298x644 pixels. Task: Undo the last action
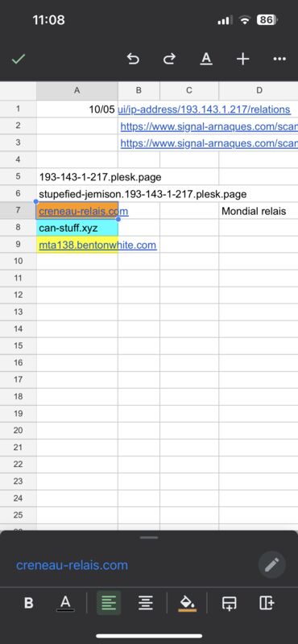coord(133,59)
